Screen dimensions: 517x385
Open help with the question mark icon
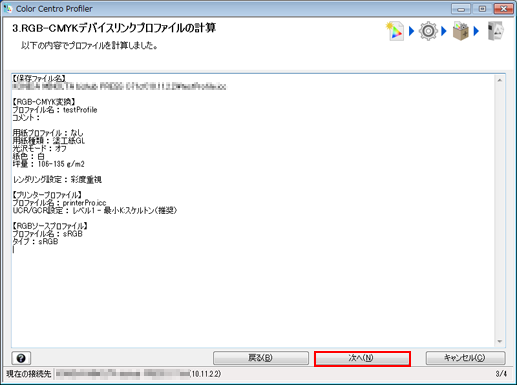click(x=21, y=358)
